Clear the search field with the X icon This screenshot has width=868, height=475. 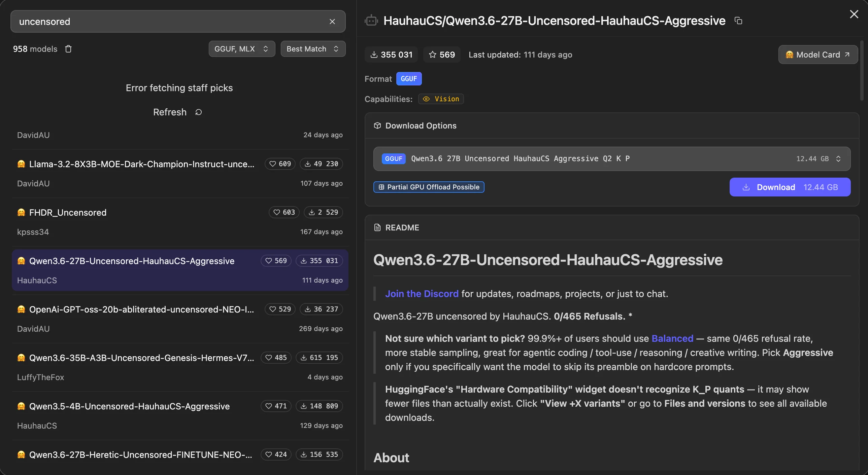coord(332,22)
